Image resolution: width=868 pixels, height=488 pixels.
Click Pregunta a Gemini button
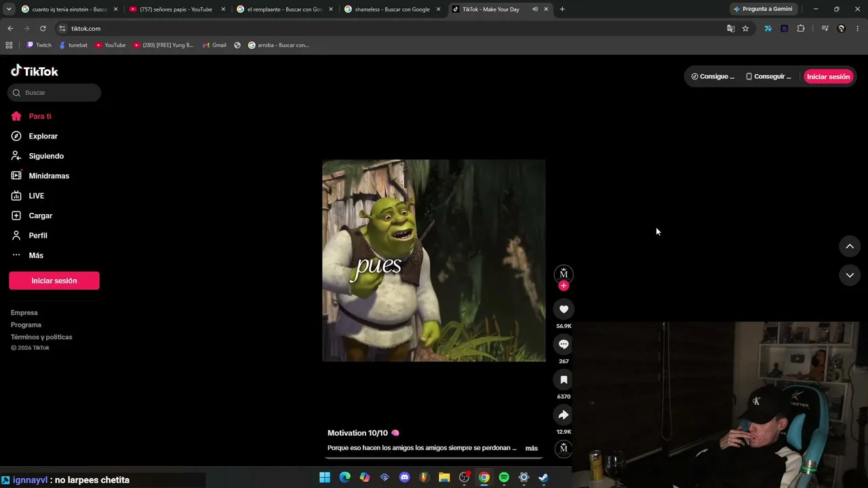click(x=763, y=9)
